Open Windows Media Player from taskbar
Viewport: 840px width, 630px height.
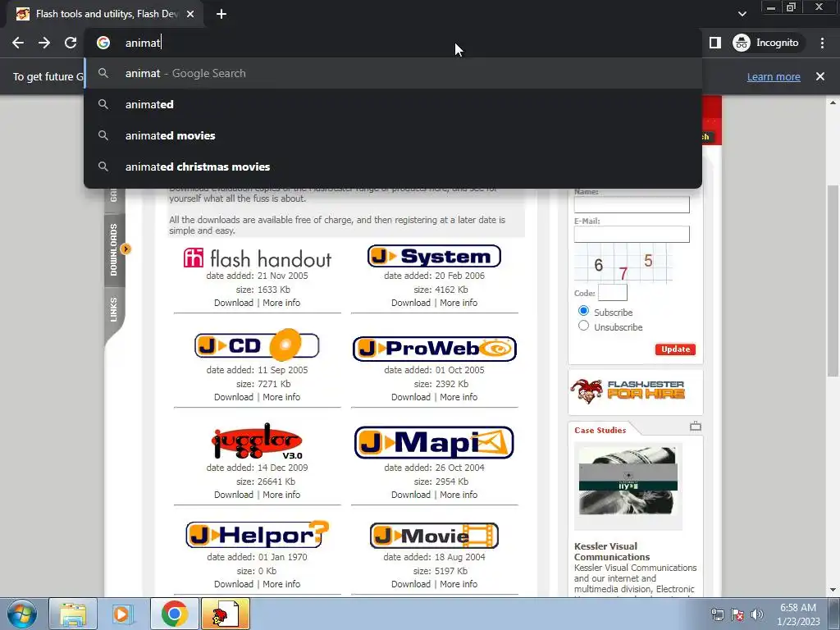(x=122, y=614)
